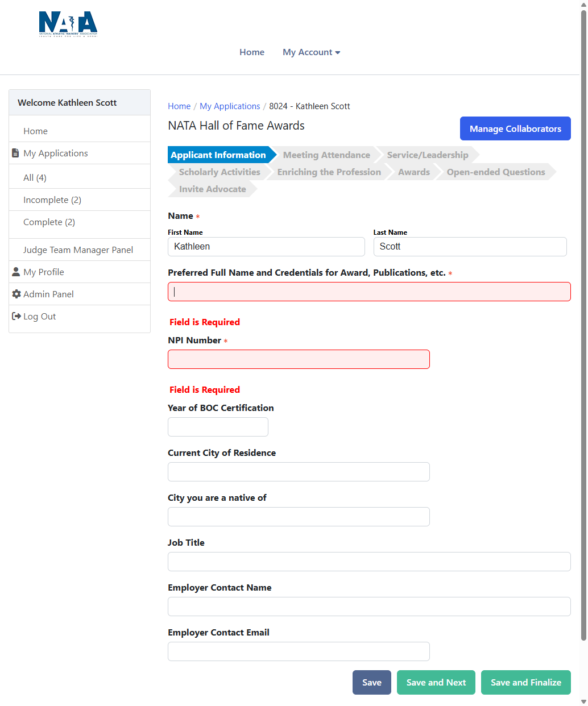Open the My Profile sidebar link

point(44,272)
